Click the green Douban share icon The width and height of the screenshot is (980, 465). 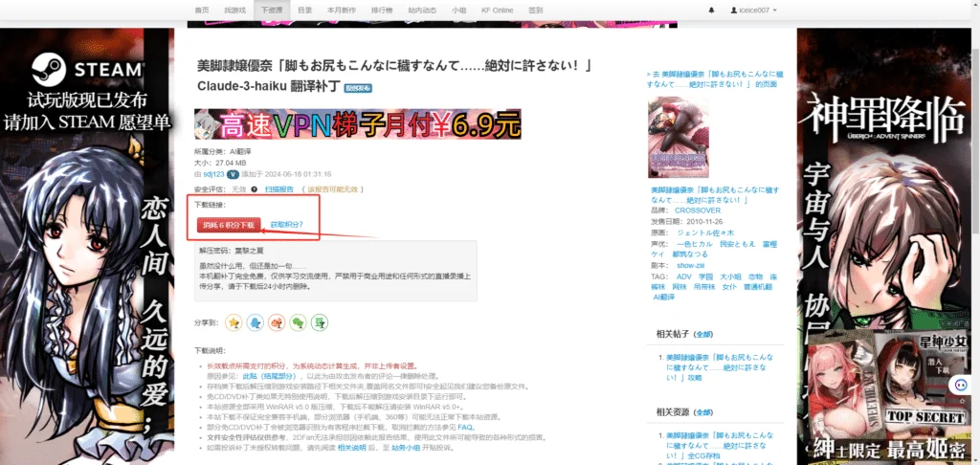tap(320, 322)
